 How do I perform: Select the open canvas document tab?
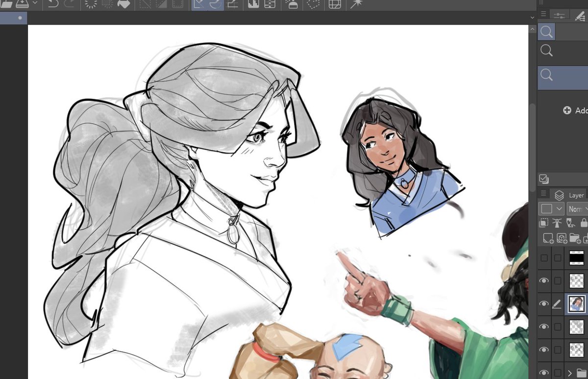click(x=13, y=18)
